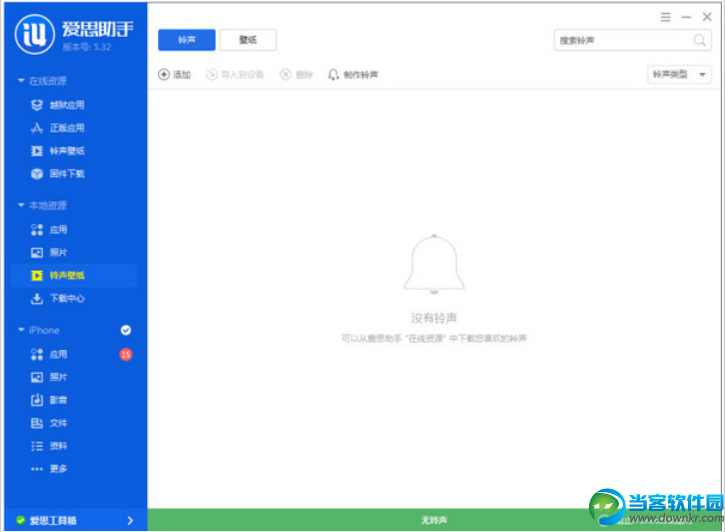
Task: Click the 爱思助手 logo icon
Action: tap(35, 34)
